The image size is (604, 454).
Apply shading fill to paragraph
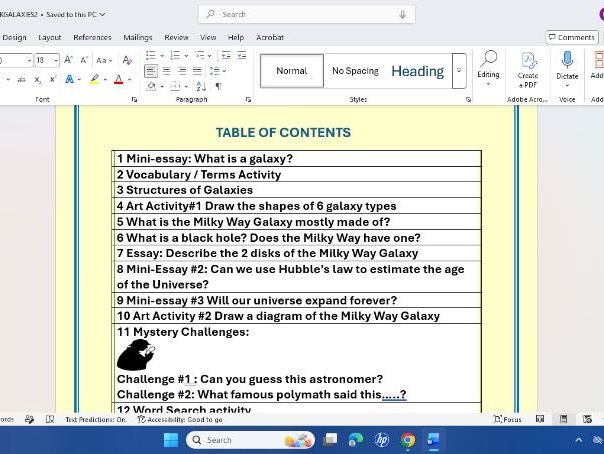pyautogui.click(x=151, y=86)
